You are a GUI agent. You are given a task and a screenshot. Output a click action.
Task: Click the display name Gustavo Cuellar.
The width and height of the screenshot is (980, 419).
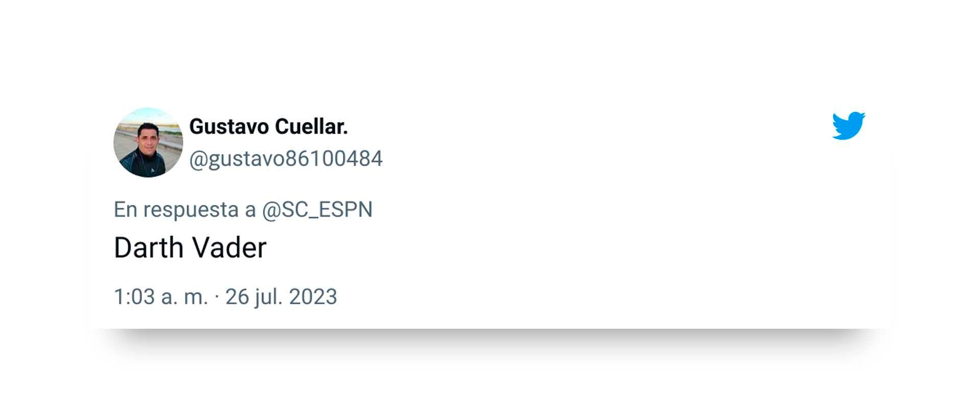[268, 127]
